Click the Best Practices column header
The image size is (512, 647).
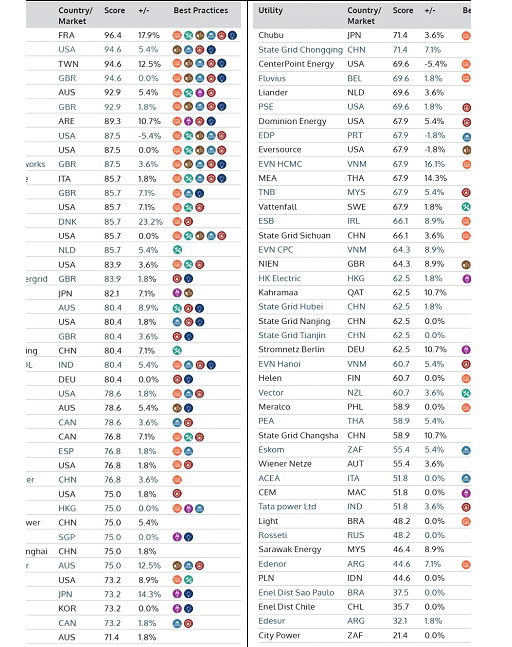201,11
